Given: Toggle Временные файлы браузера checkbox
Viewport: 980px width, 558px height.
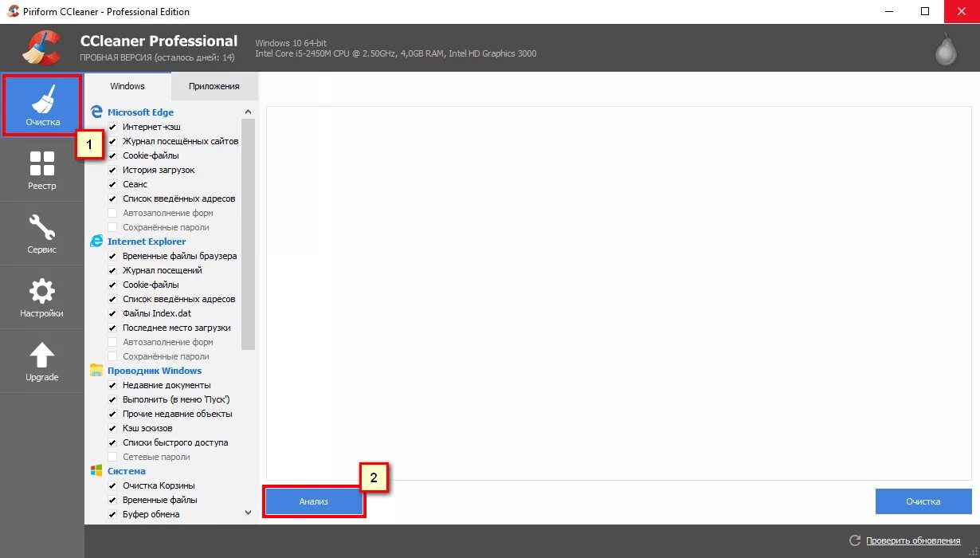Looking at the screenshot, I should point(112,256).
